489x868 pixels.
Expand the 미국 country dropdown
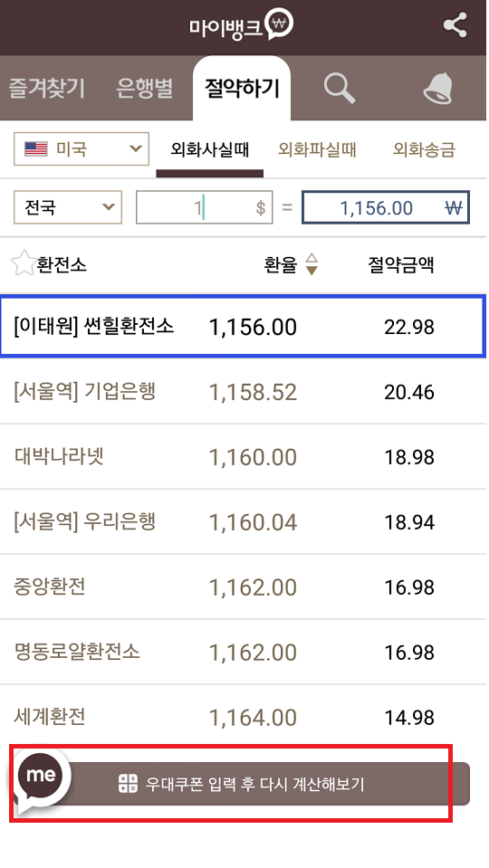coord(81,148)
